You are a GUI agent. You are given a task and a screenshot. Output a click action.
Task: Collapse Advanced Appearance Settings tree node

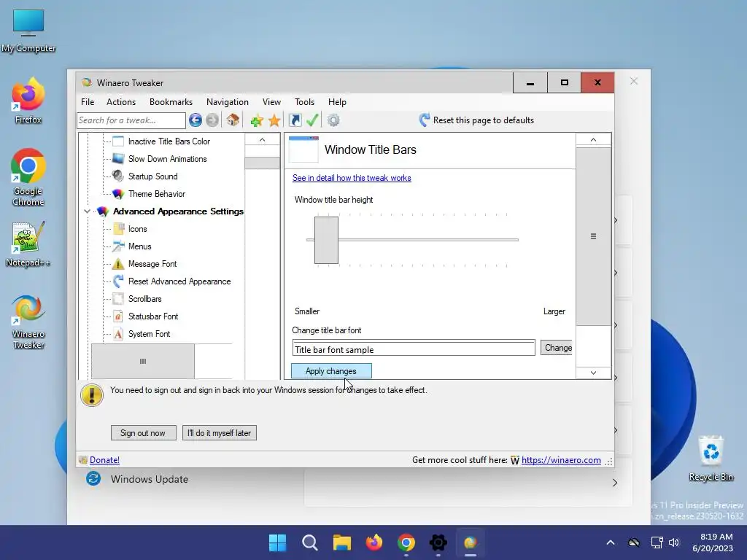[x=87, y=211]
